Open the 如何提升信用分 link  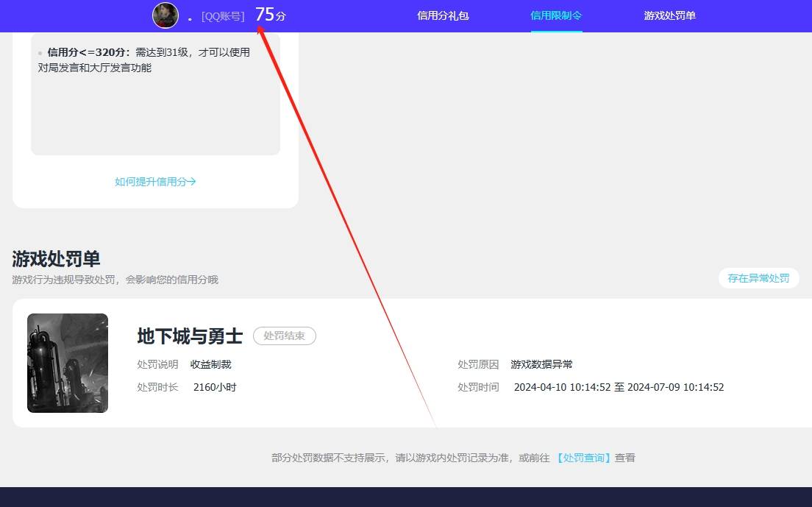click(x=151, y=181)
